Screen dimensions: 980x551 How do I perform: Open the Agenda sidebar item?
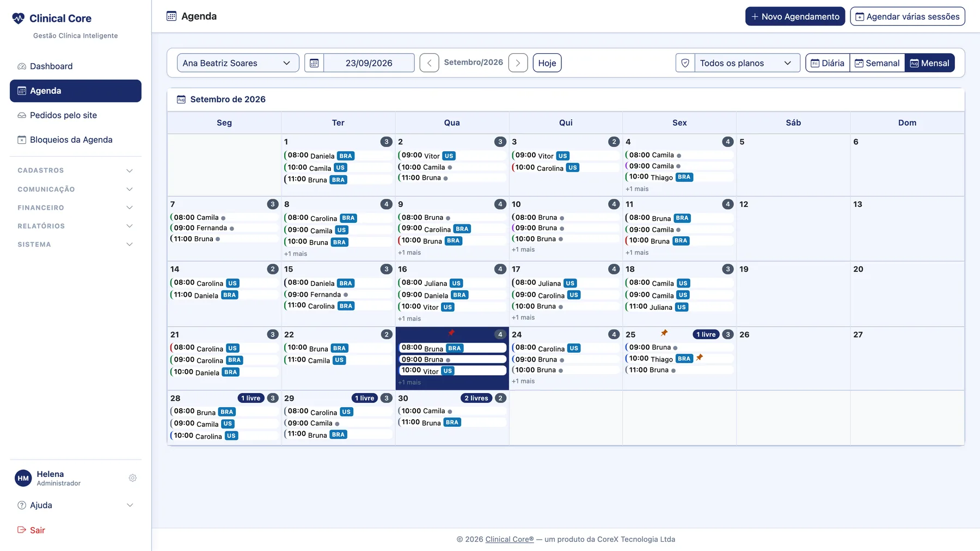click(75, 91)
